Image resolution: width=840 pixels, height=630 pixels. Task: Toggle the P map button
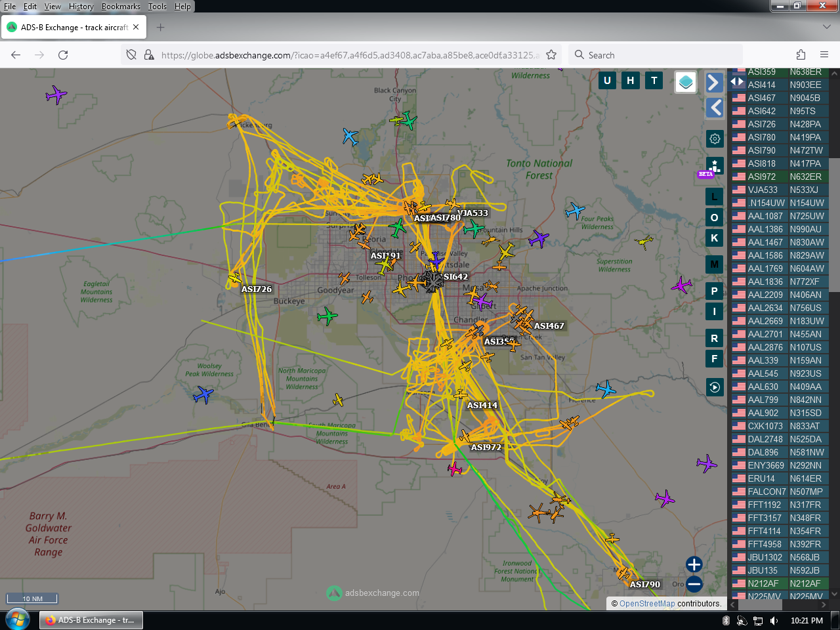tap(715, 291)
